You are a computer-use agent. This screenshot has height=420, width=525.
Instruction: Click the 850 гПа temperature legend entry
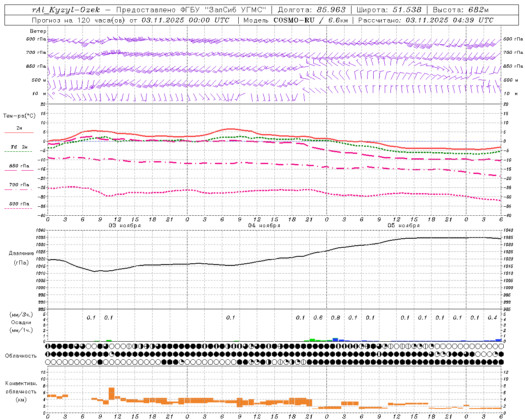click(x=19, y=166)
